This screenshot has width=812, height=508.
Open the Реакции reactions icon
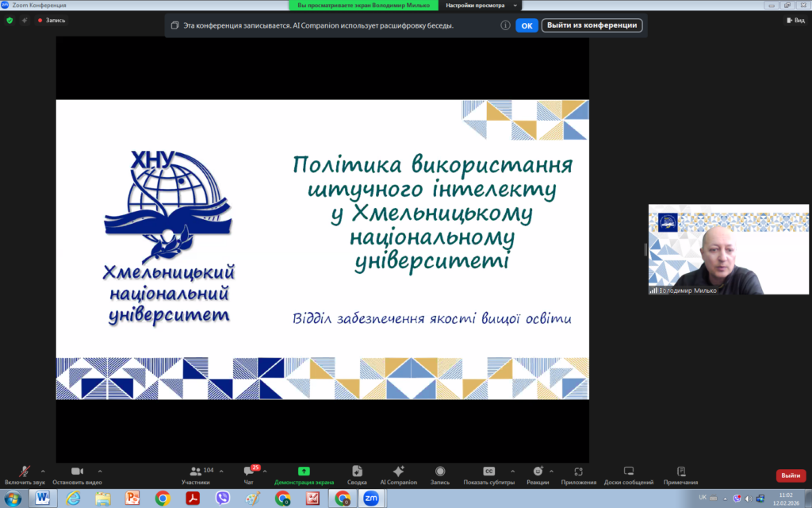point(538,471)
